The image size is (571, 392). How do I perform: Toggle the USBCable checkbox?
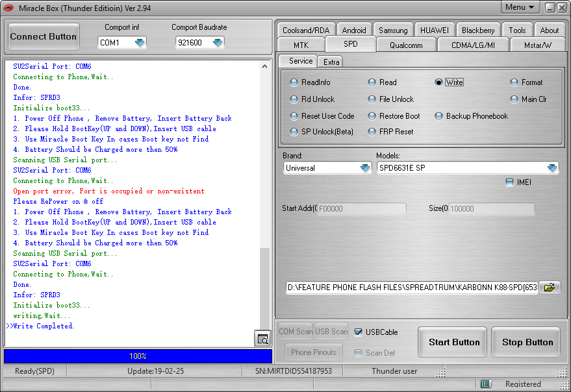pyautogui.click(x=359, y=332)
